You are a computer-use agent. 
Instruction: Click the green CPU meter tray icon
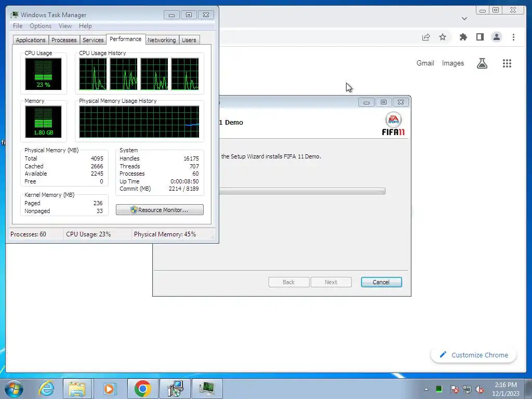(x=438, y=389)
